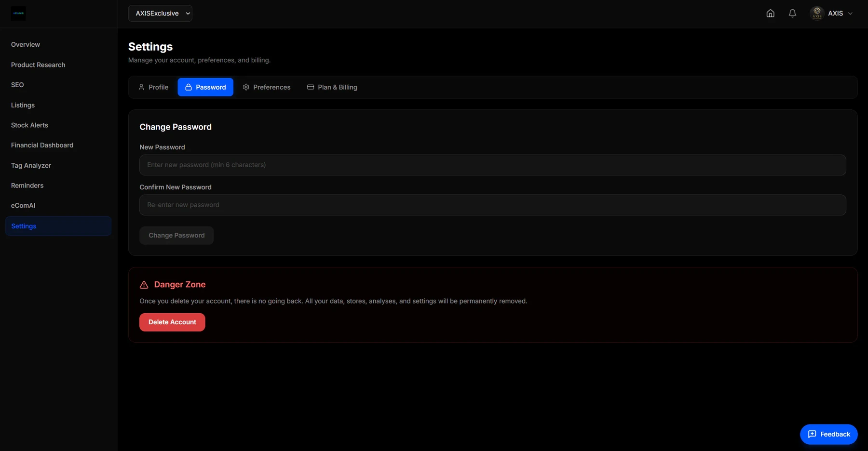The height and width of the screenshot is (451, 868).
Task: Focus the New Password field
Action: coord(492,165)
